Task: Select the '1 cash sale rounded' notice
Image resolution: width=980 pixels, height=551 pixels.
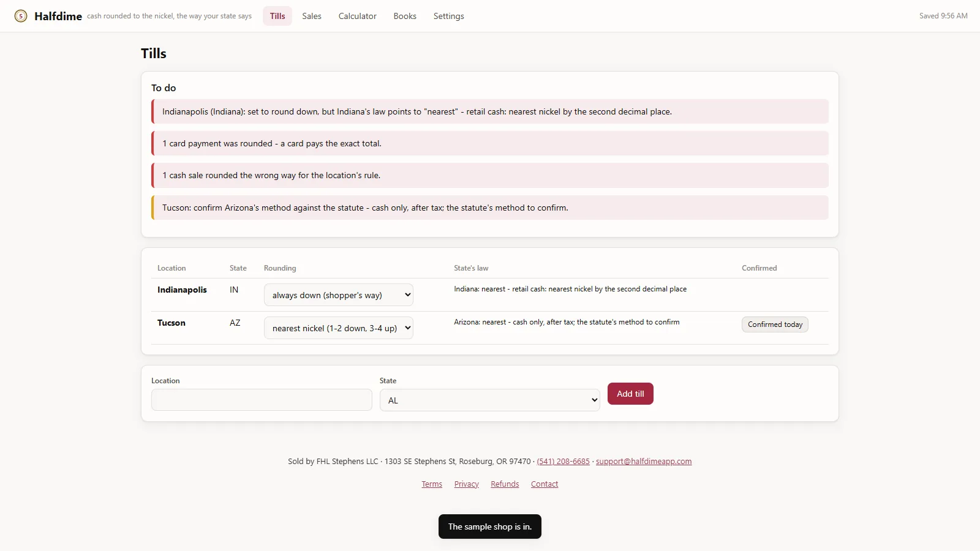Action: pos(490,175)
